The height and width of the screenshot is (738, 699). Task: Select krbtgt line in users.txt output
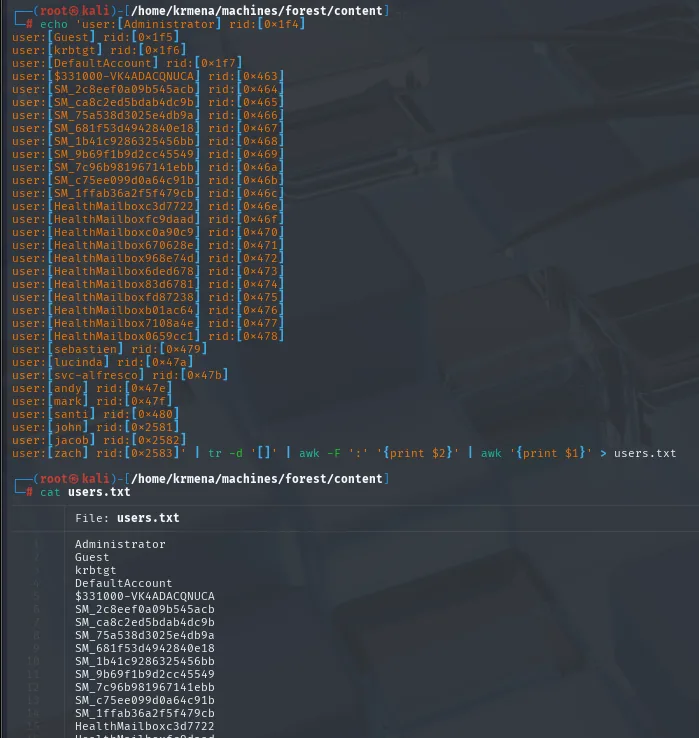[96, 570]
